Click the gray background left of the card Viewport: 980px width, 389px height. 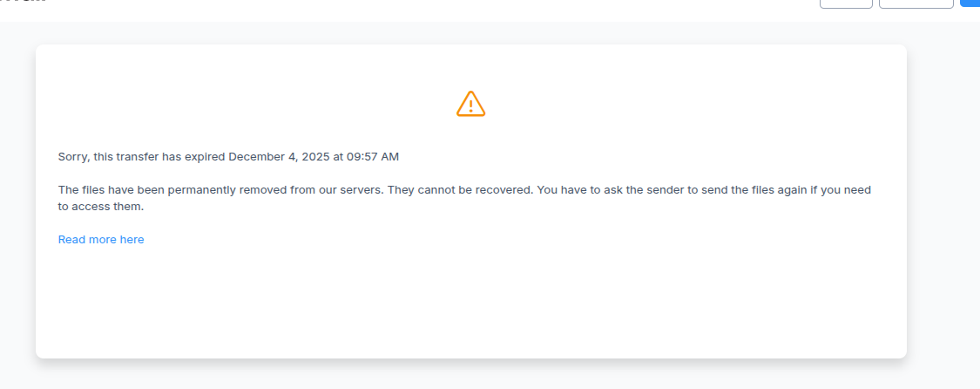click(17, 201)
